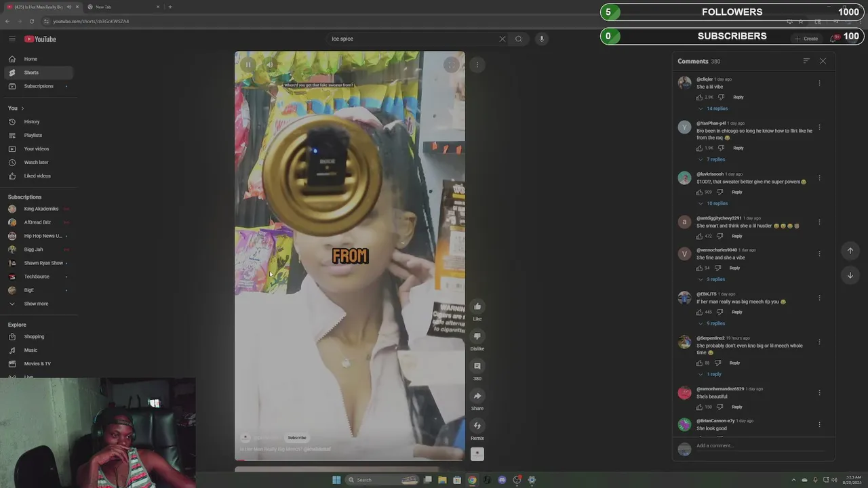This screenshot has width=868, height=488.
Task: Open Playlists in the sidebar
Action: click(x=39, y=135)
